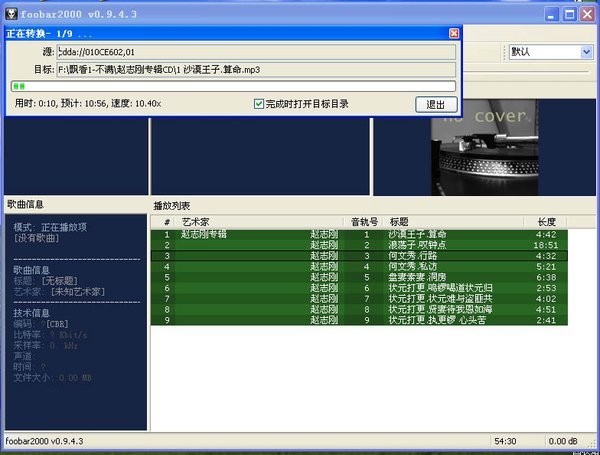600x455 pixels.
Task: Click status bar text foobar2000 v0.9.4.3
Action: tap(44, 441)
